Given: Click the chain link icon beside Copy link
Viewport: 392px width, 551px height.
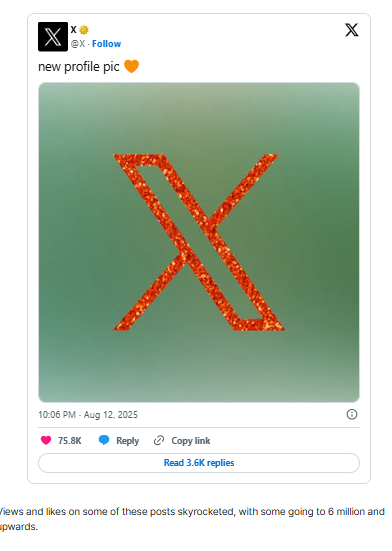Looking at the screenshot, I should pos(159,440).
